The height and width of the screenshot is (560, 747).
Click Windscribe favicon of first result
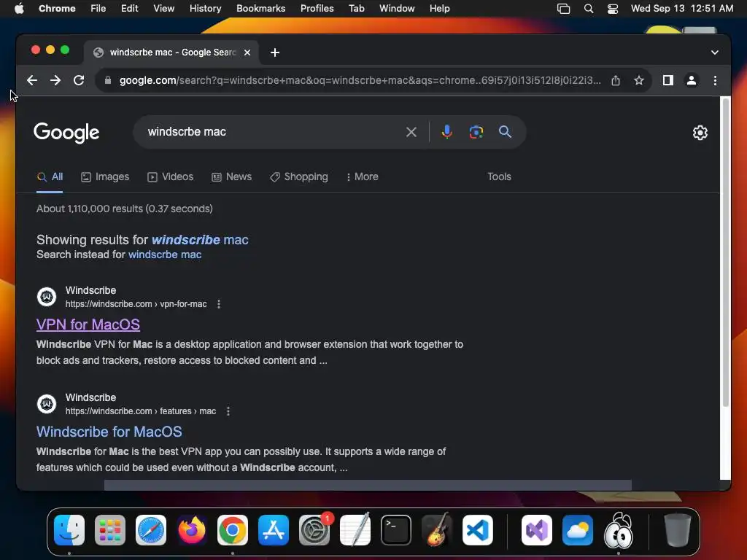(47, 297)
